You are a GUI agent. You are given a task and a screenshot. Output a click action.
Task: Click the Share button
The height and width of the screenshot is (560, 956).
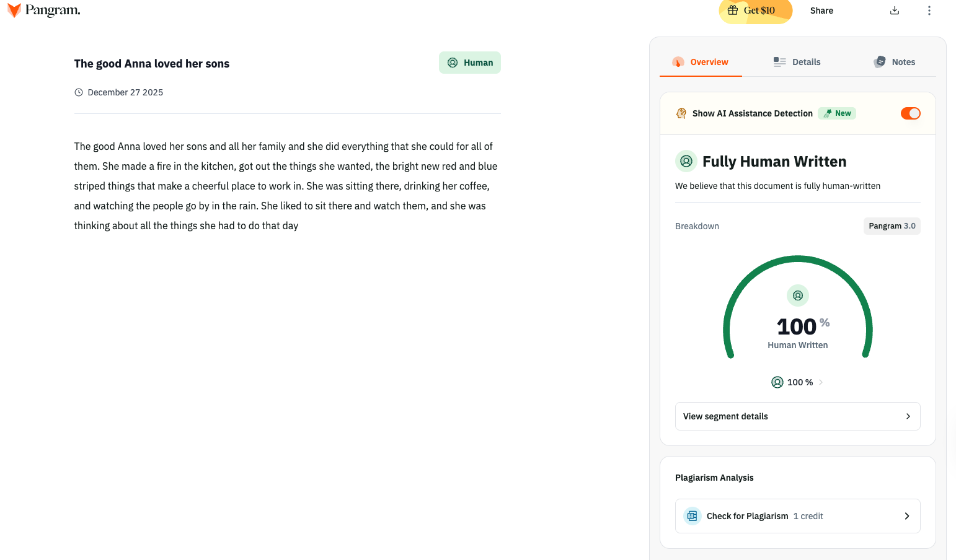(x=821, y=11)
